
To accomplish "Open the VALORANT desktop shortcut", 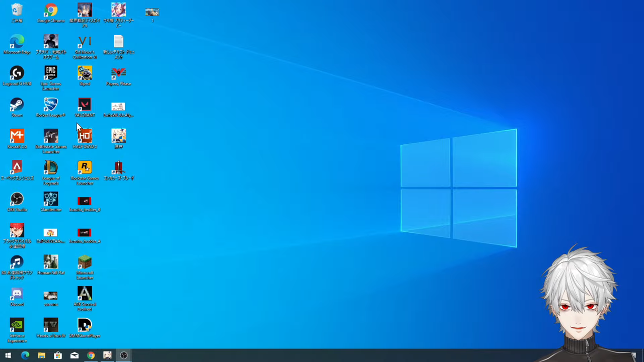I will [85, 108].
